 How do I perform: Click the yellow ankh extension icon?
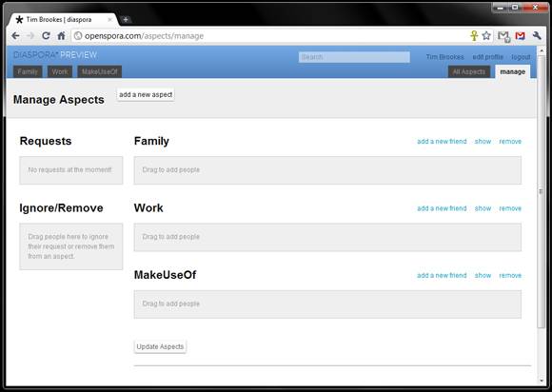(x=474, y=35)
